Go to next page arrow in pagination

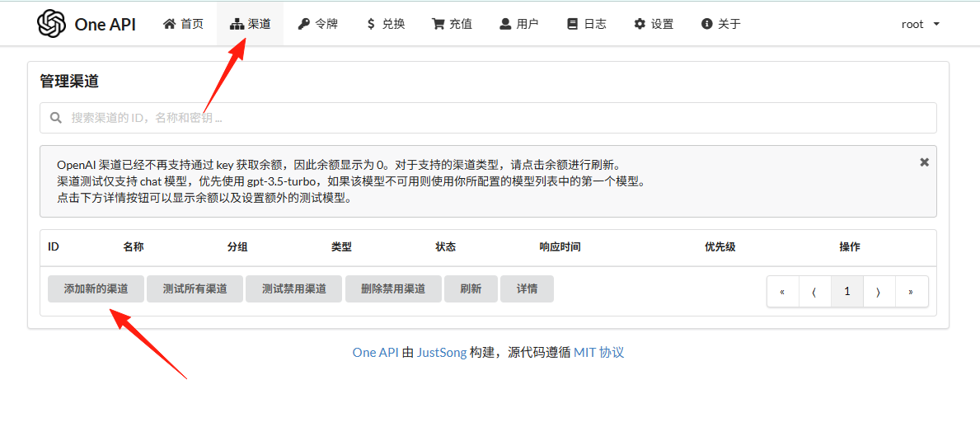click(879, 291)
